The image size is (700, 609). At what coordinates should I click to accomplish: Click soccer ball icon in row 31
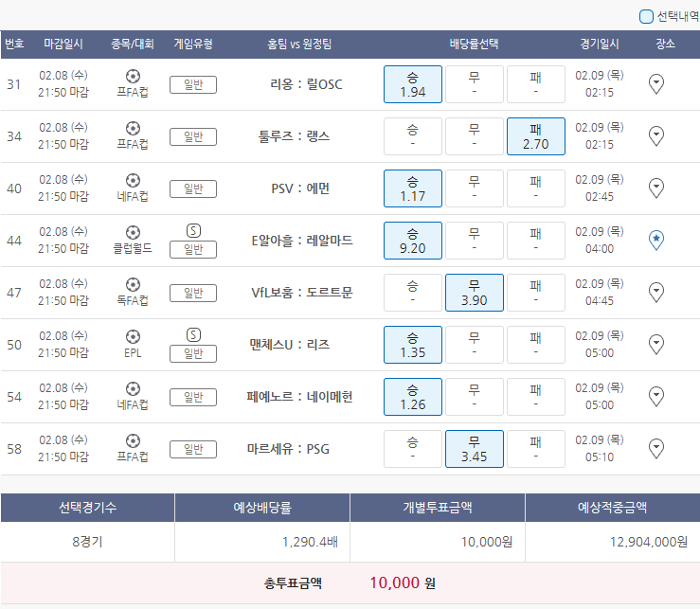click(x=133, y=77)
